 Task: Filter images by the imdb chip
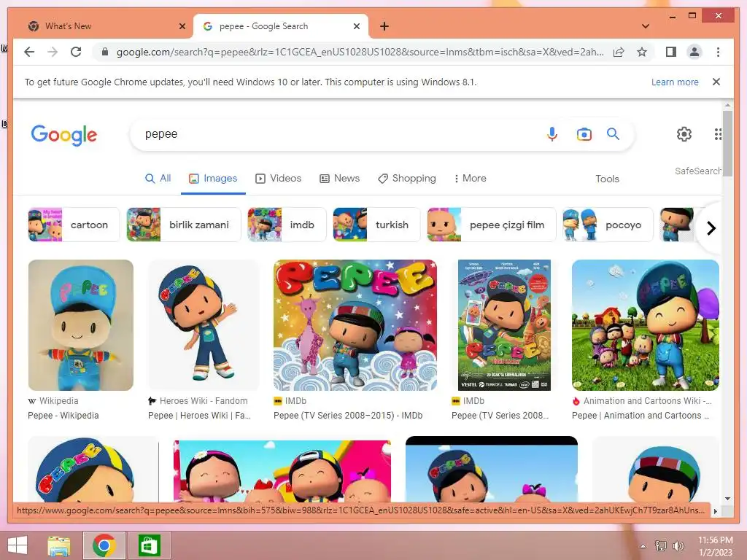(287, 225)
